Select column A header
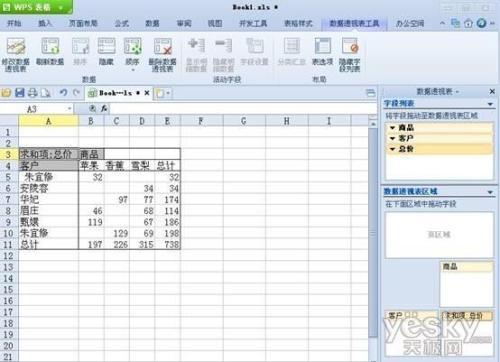The height and width of the screenshot is (362, 500). coord(49,121)
